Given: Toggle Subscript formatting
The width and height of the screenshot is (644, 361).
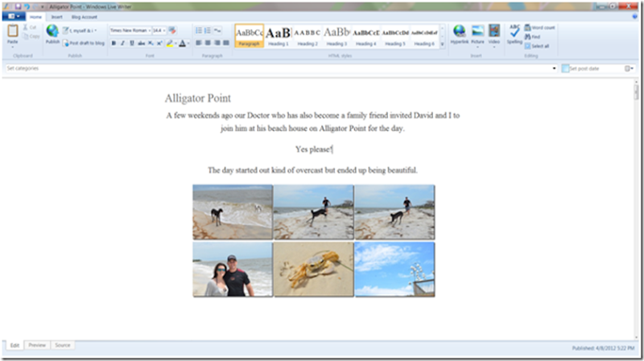Looking at the screenshot, I should (151, 43).
